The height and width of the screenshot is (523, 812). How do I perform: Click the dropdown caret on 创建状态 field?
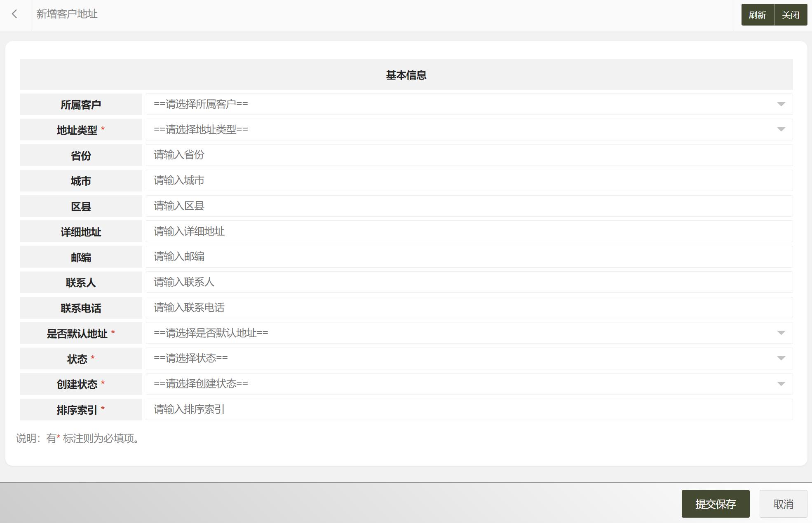pos(781,384)
